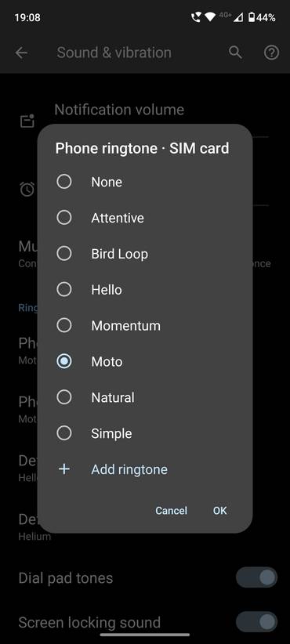Tap the notification volume icon

click(27, 121)
